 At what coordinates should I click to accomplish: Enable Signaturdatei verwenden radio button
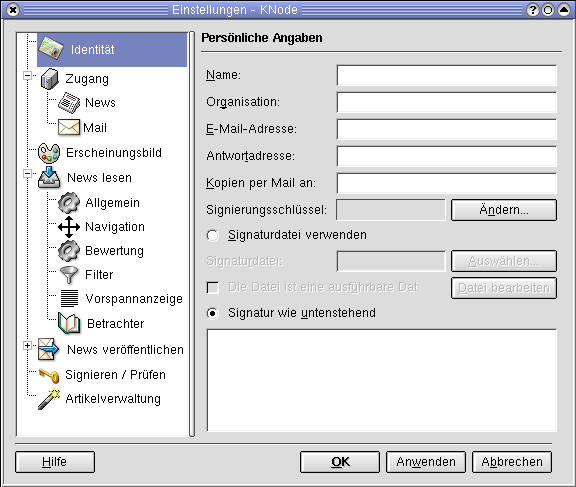pyautogui.click(x=213, y=235)
